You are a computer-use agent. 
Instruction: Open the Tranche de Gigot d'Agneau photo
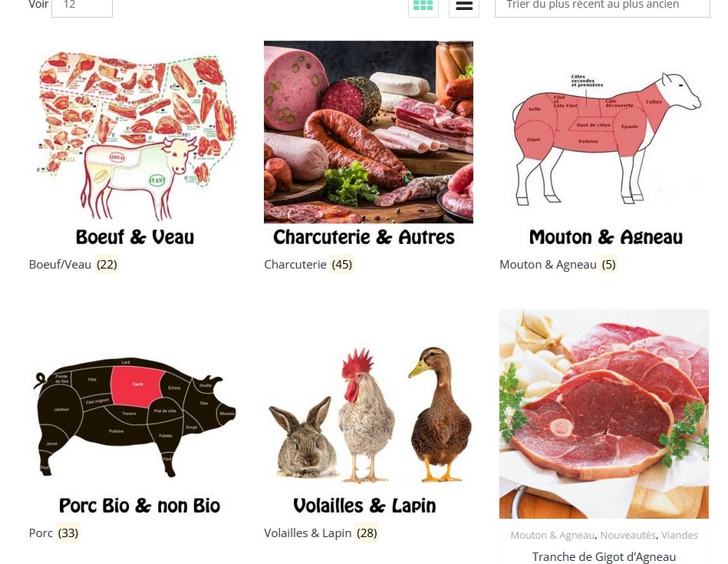pos(604,414)
